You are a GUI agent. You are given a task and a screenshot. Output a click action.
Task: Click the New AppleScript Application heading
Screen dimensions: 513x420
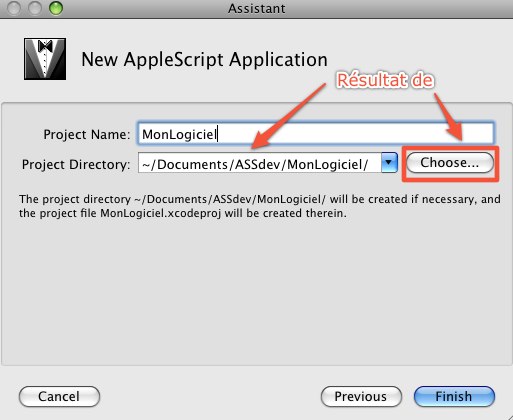(204, 60)
